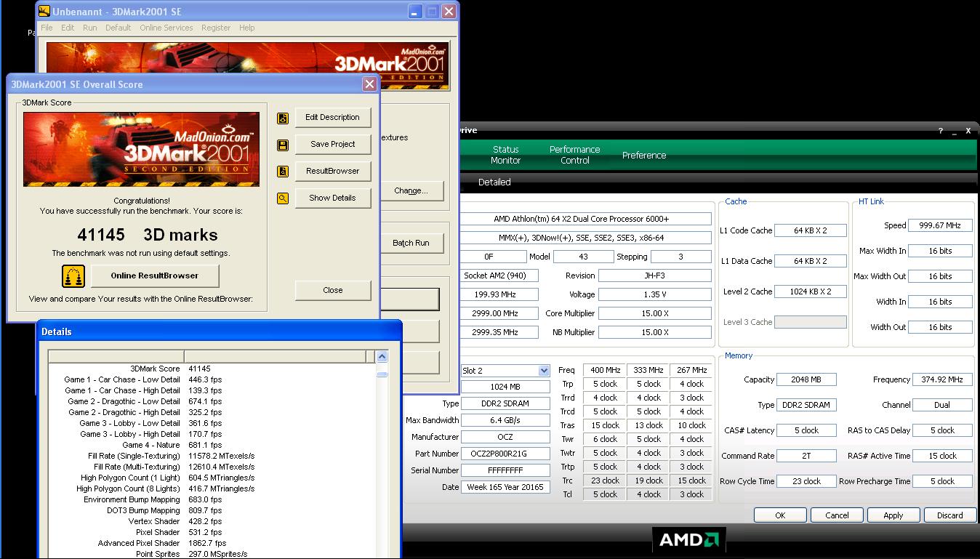Open the Edit menu in 3DMark
The image size is (980, 559).
pos(68,28)
